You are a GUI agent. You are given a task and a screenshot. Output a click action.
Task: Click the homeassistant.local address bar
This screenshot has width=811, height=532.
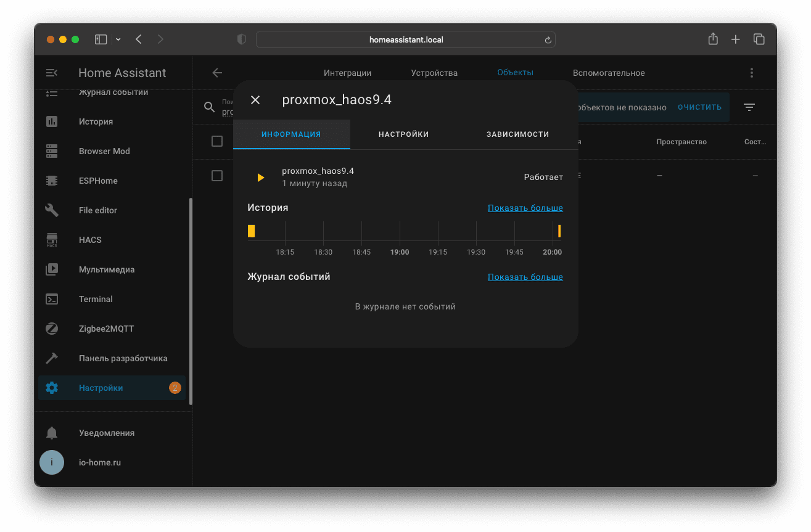point(405,39)
